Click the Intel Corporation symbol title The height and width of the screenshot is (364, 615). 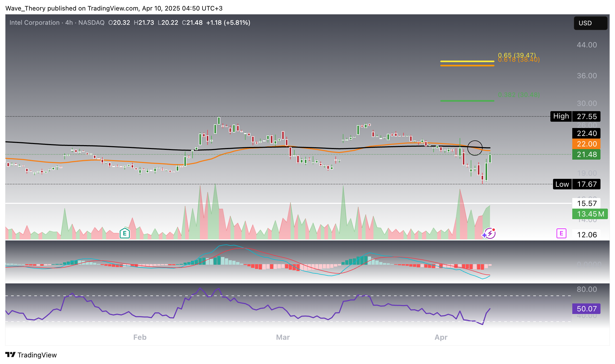35,23
